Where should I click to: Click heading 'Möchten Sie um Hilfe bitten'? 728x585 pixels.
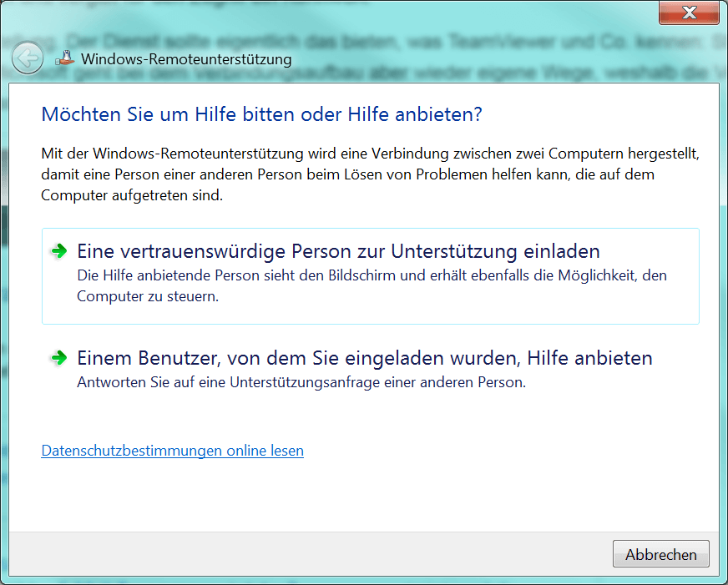point(262,114)
